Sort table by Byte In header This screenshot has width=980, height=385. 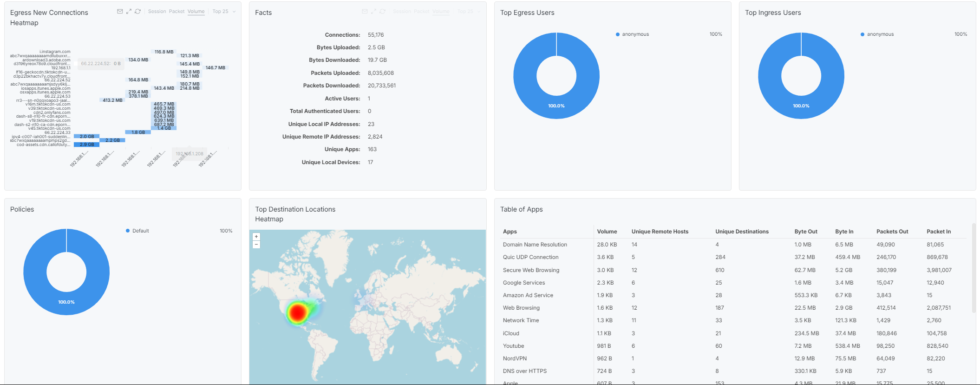pyautogui.click(x=844, y=232)
